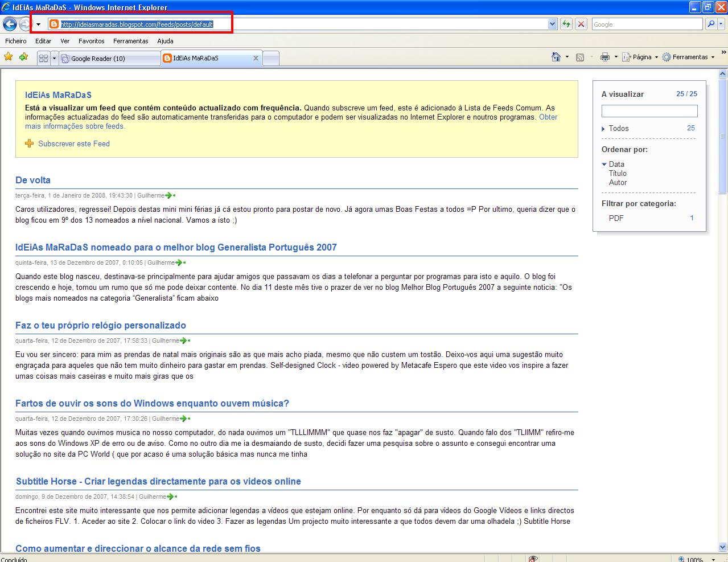This screenshot has width=728, height=562.
Task: Open the Home button dropdown arrow
Action: pos(567,57)
